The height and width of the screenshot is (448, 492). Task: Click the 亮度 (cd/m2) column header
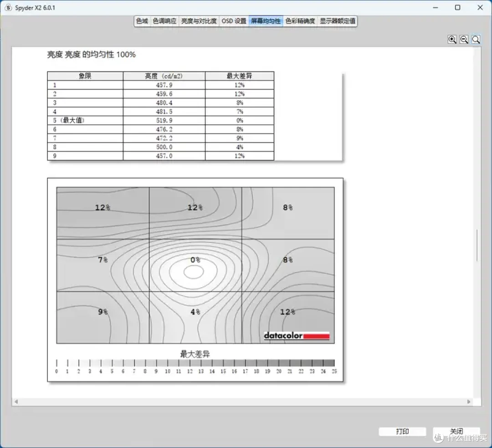pos(164,76)
